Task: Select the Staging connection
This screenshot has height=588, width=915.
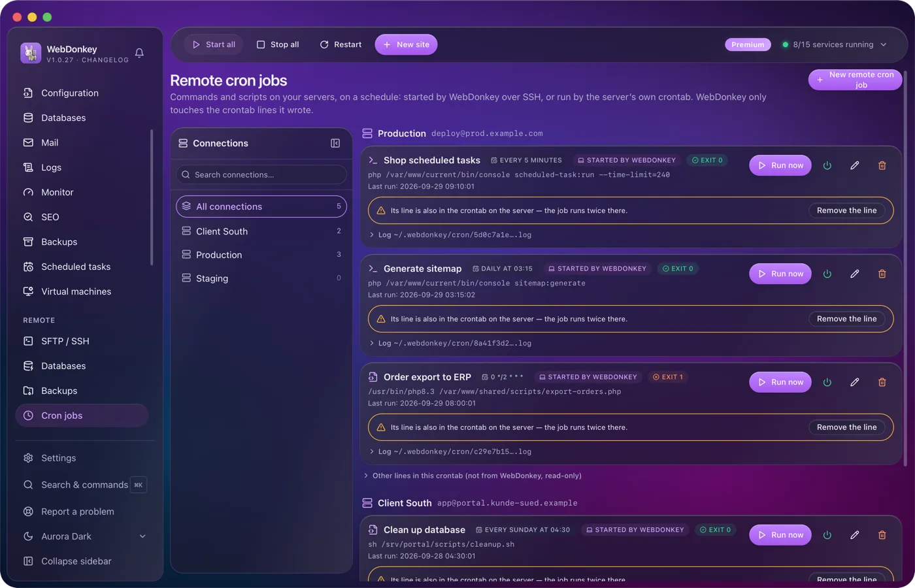Action: (x=261, y=278)
